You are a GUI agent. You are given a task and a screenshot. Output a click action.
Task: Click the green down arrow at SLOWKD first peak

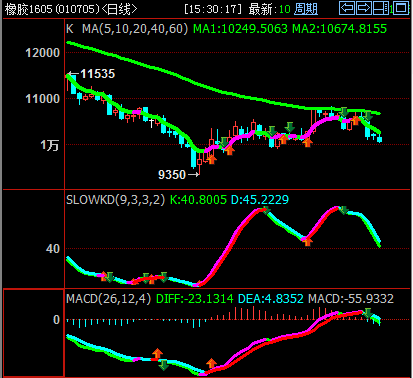point(266,210)
